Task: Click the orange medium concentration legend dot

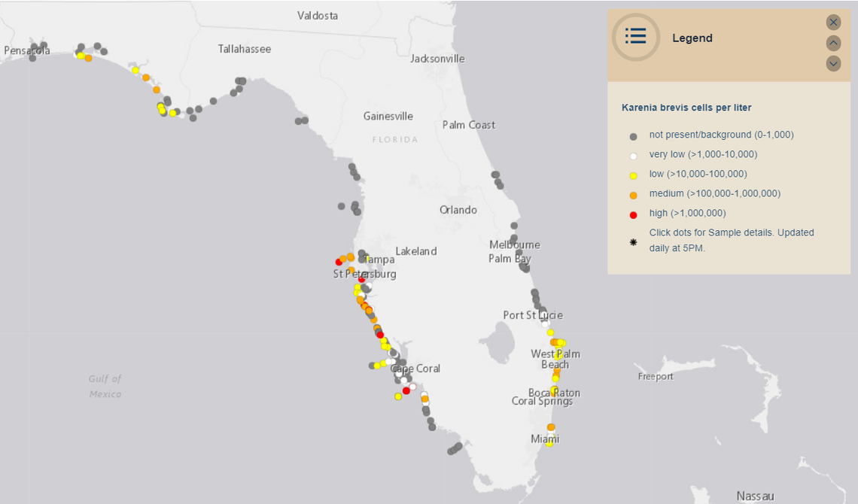Action: point(633,194)
